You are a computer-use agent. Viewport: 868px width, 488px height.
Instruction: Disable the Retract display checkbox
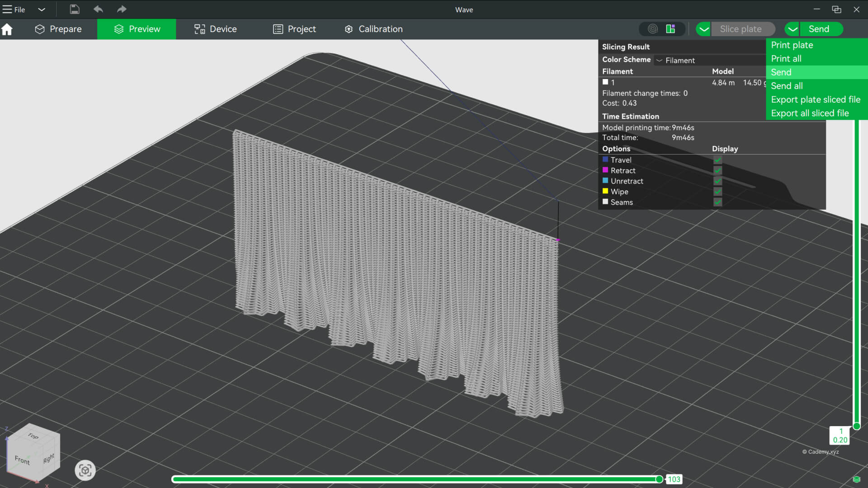(x=717, y=170)
